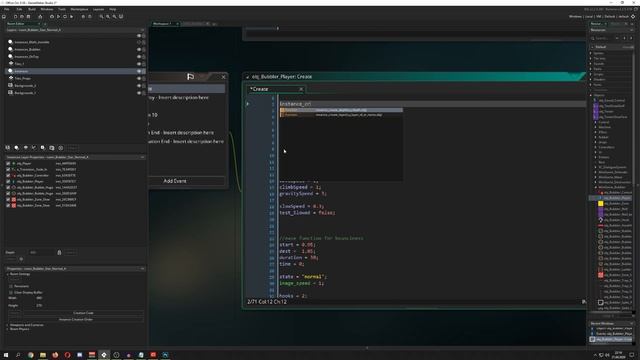640x360 pixels.
Task: Click the Create Executable toolbar icon
Action: pos(40,17)
